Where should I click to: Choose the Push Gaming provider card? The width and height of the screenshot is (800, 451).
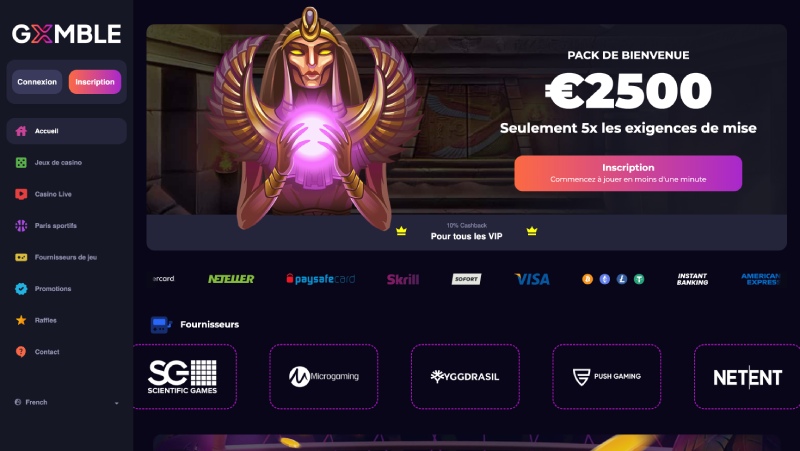click(607, 377)
